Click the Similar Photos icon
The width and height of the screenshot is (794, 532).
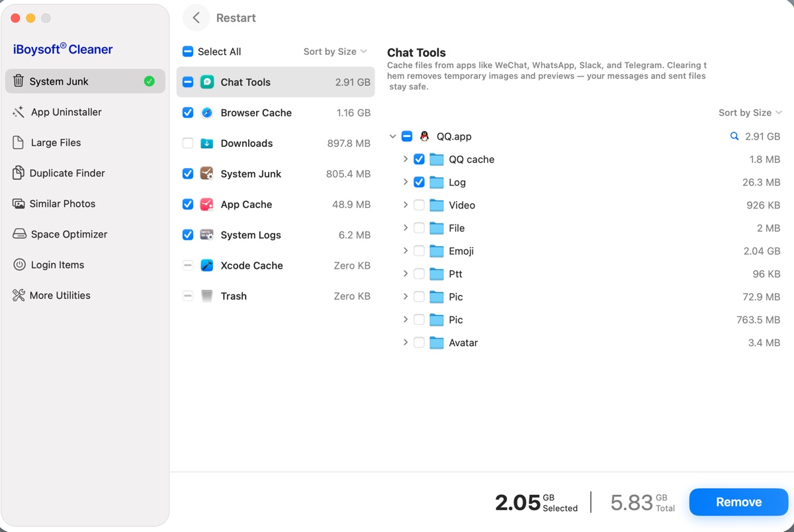(19, 204)
